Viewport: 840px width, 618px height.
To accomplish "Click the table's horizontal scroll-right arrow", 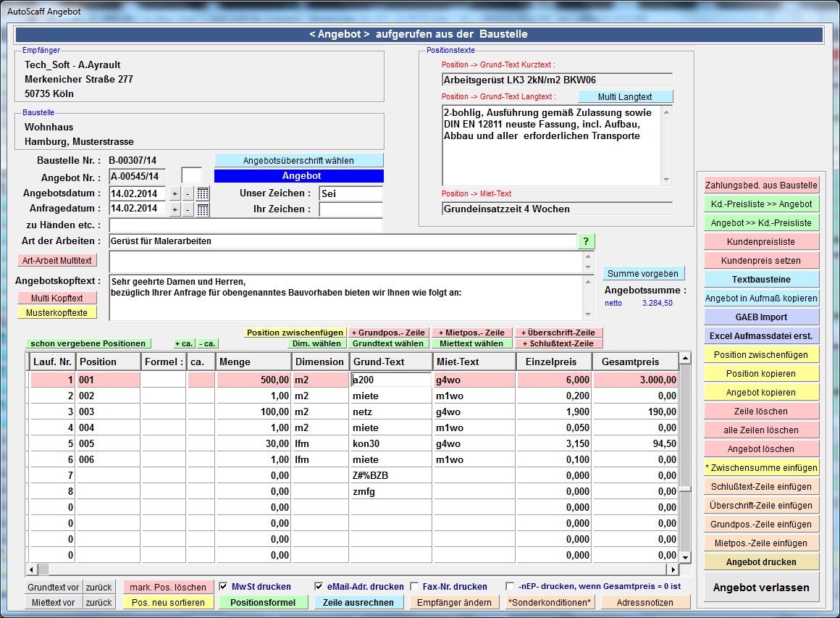I will pyautogui.click(x=673, y=569).
